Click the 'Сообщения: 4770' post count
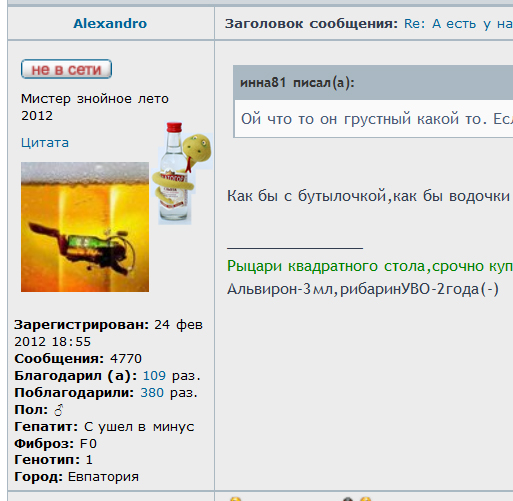The image size is (513, 501). click(78, 359)
